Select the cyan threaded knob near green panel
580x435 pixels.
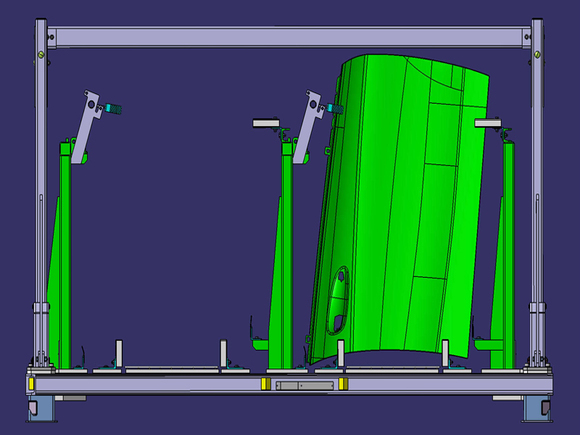click(x=335, y=109)
